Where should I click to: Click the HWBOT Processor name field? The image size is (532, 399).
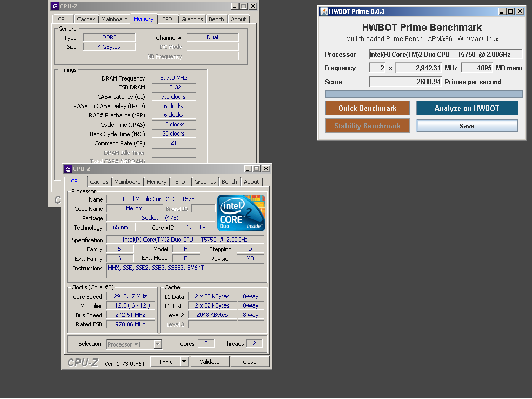tap(445, 54)
